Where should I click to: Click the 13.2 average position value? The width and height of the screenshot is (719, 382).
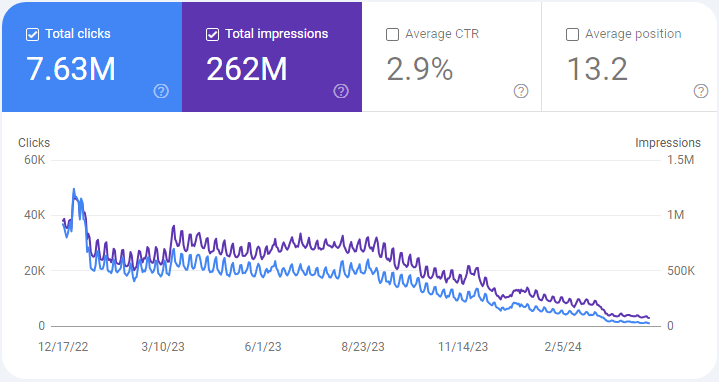(x=597, y=69)
